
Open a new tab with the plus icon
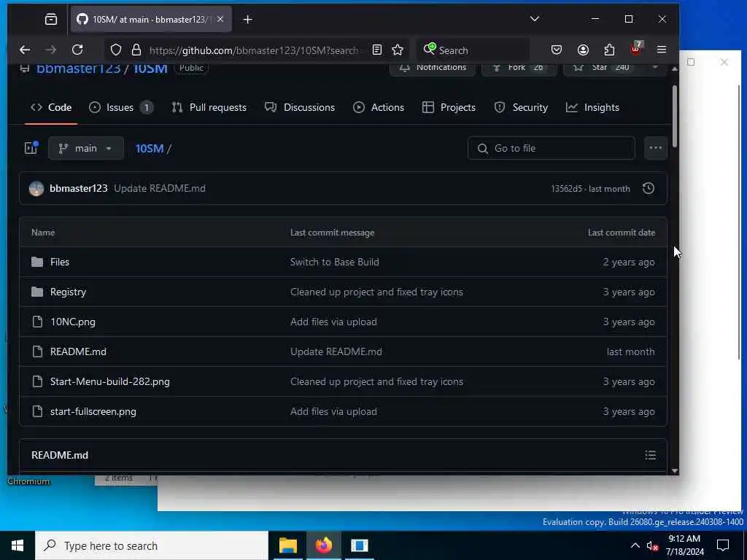(247, 20)
